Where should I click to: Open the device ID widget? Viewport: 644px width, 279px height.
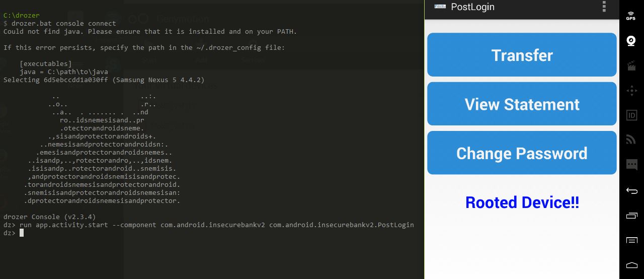click(x=631, y=115)
